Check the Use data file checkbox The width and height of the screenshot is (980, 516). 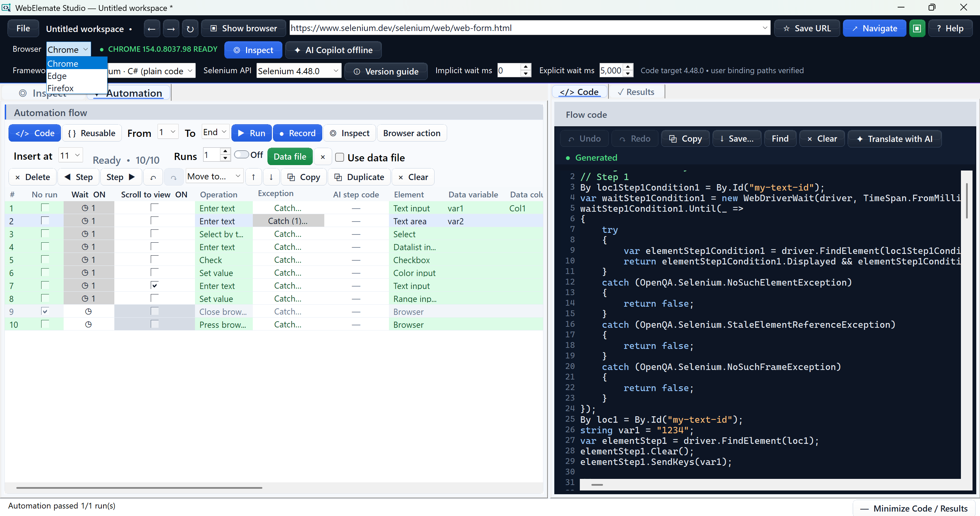pyautogui.click(x=339, y=158)
